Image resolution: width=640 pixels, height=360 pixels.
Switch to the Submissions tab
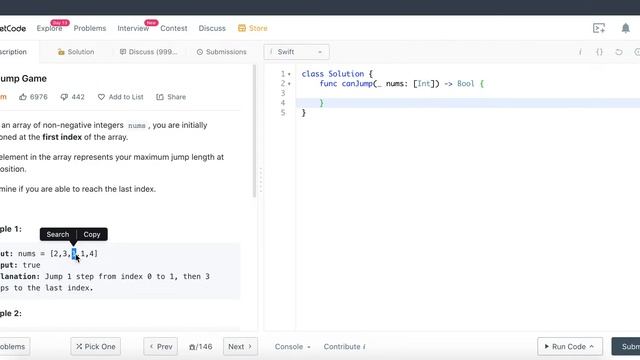click(222, 52)
